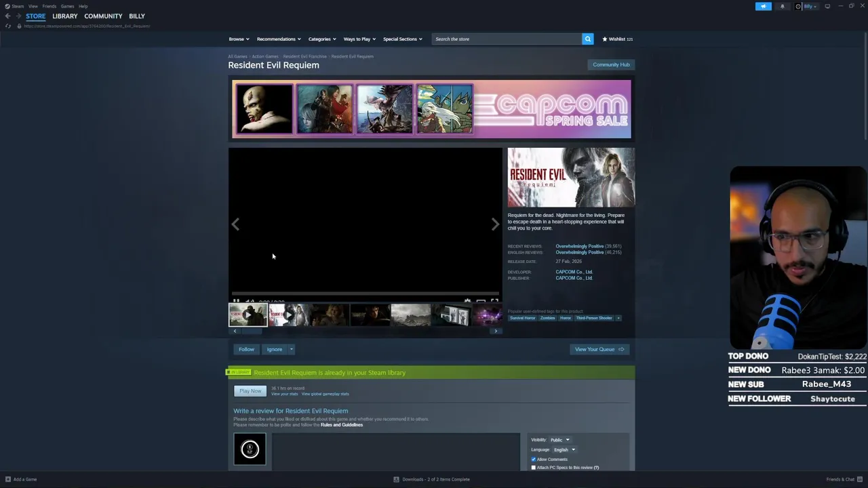Viewport: 868px width, 488px height.
Task: Click the Downloads status icon
Action: [396, 479]
